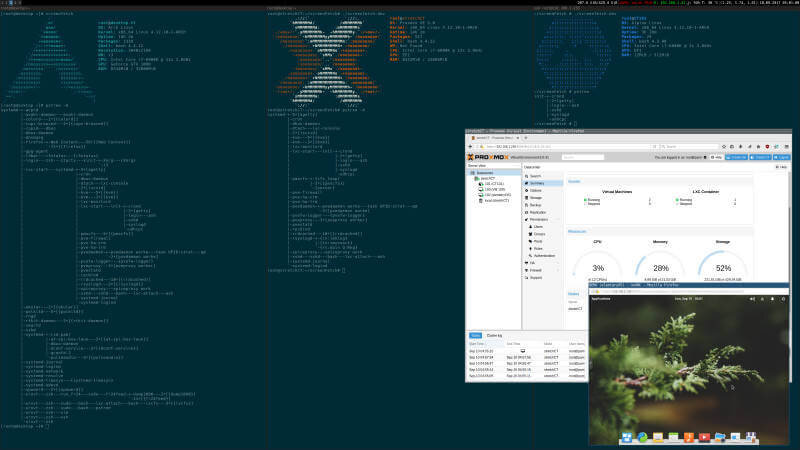Click the Help button beside Datacenter panel title
800x450 pixels.
pyautogui.click(x=781, y=167)
